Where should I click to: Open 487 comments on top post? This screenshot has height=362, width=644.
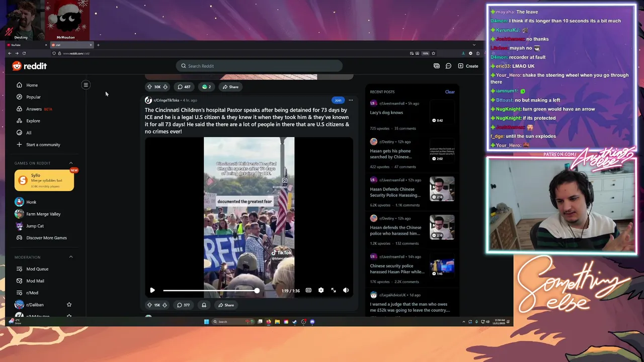[184, 87]
